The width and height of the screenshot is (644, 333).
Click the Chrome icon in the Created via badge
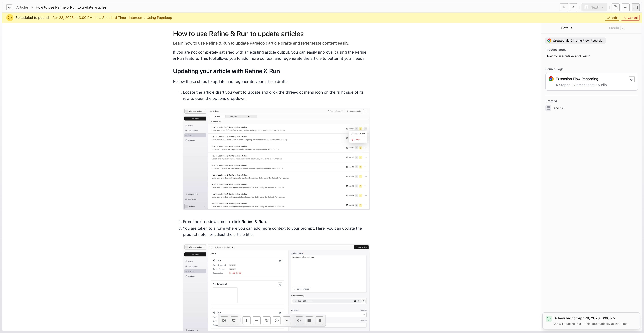click(549, 41)
